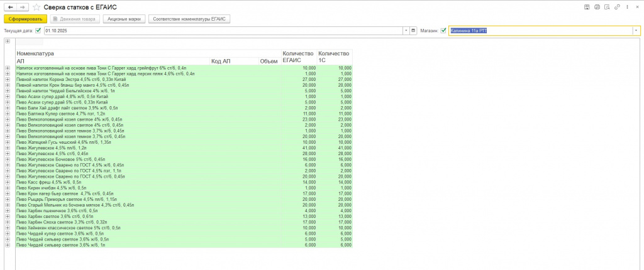Open the calendar picker beside date 01.10.2025
This screenshot has height=270, width=644.
point(413,31)
